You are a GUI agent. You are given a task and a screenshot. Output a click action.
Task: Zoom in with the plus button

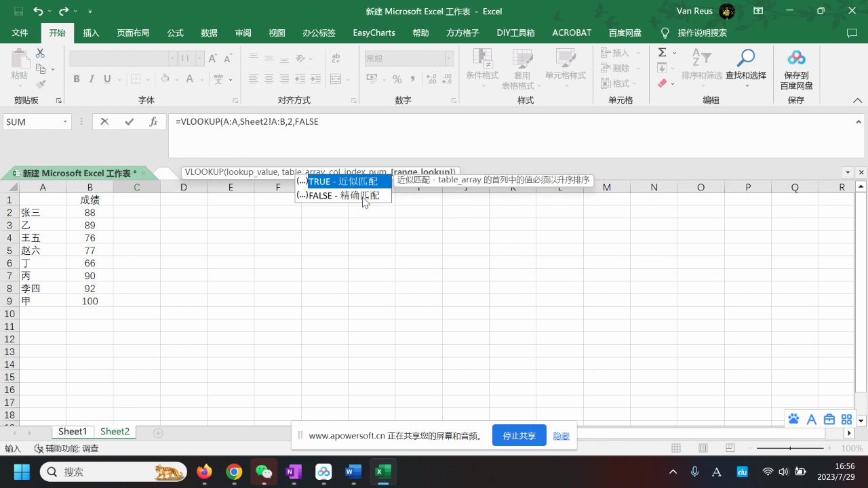[831, 448]
